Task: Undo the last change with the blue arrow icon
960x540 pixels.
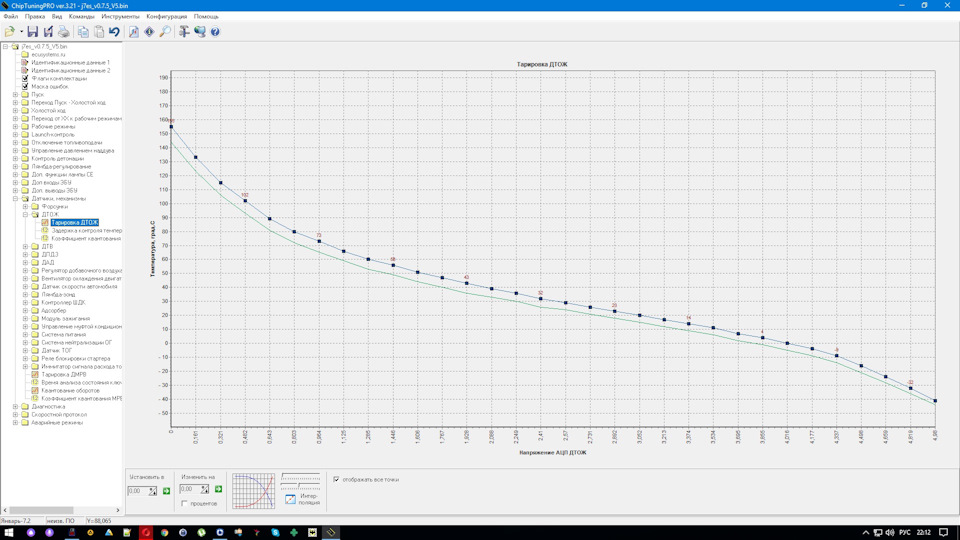Action: 114,32
